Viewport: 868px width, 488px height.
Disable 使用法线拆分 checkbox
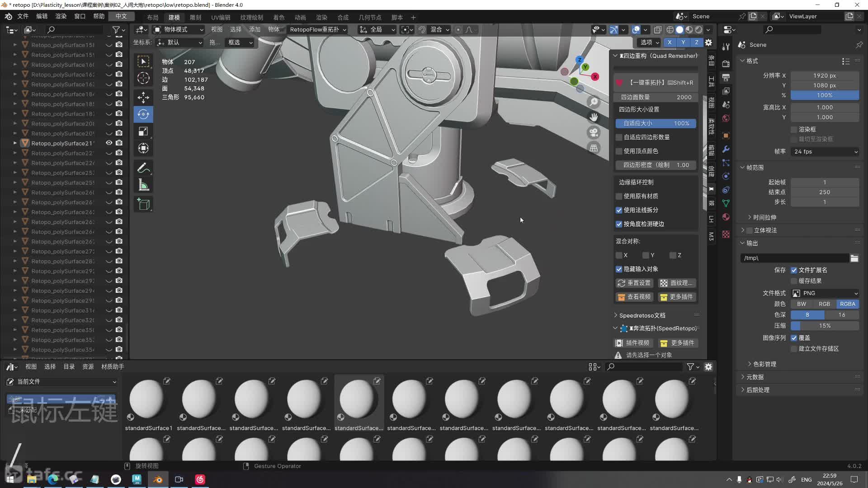[x=619, y=210]
